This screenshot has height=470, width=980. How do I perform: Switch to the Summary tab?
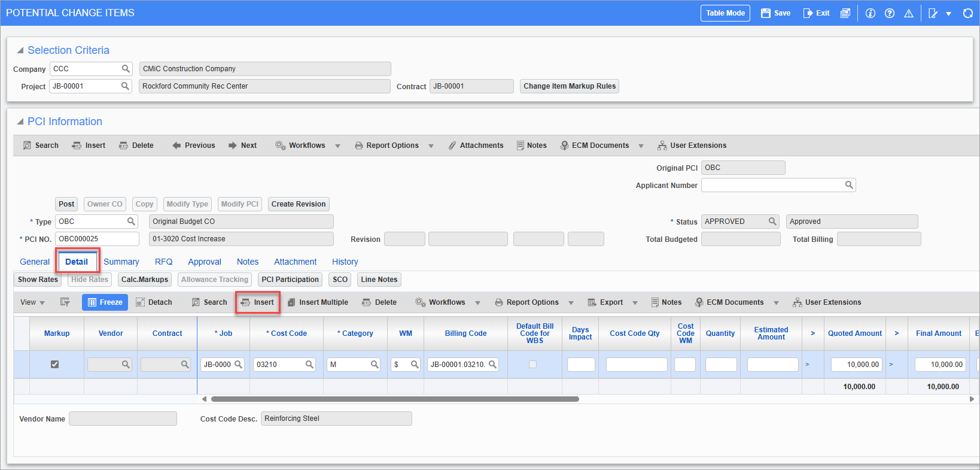coord(121,262)
